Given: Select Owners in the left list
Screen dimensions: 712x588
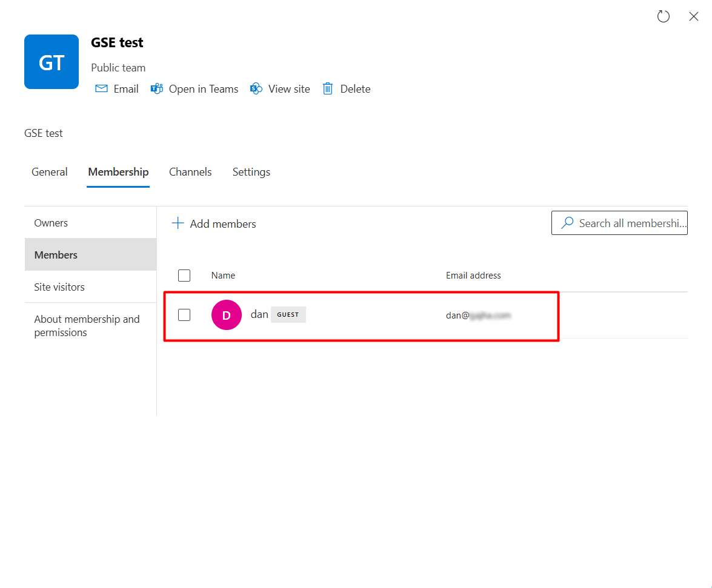Looking at the screenshot, I should pos(52,223).
